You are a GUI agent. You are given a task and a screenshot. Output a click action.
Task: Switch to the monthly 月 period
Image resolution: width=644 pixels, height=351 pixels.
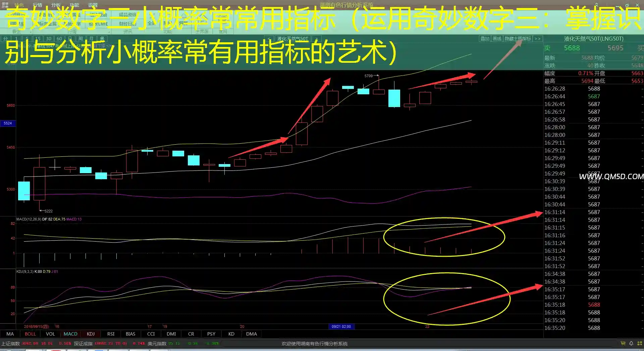tap(91, 39)
